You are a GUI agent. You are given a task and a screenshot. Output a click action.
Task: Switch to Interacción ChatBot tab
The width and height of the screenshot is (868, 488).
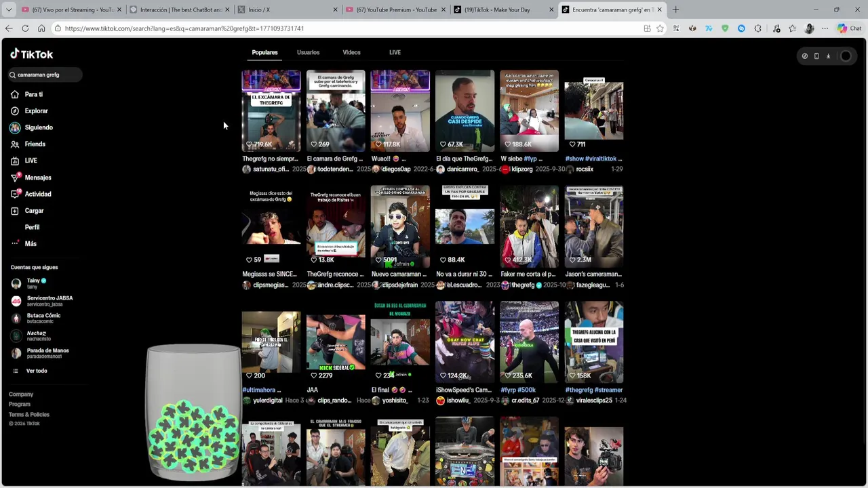pos(180,9)
